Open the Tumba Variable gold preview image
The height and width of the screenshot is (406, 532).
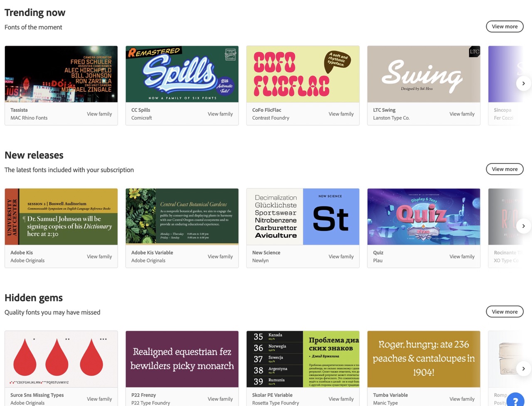coord(424,359)
